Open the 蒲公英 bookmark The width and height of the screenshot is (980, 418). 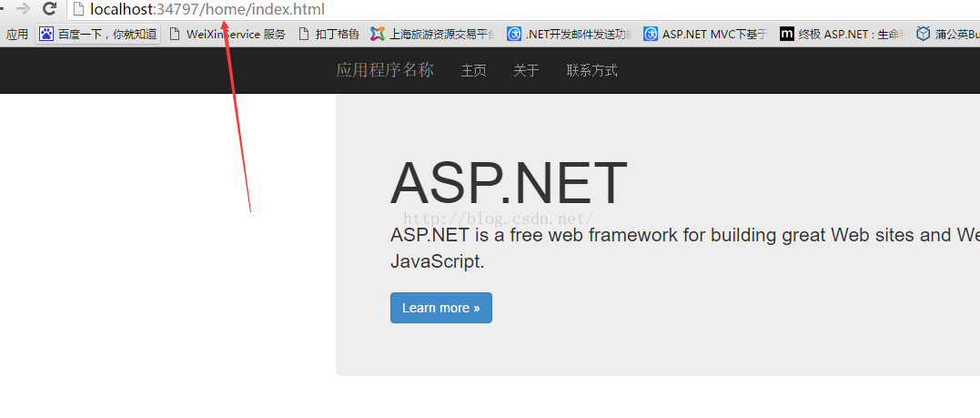(x=947, y=34)
